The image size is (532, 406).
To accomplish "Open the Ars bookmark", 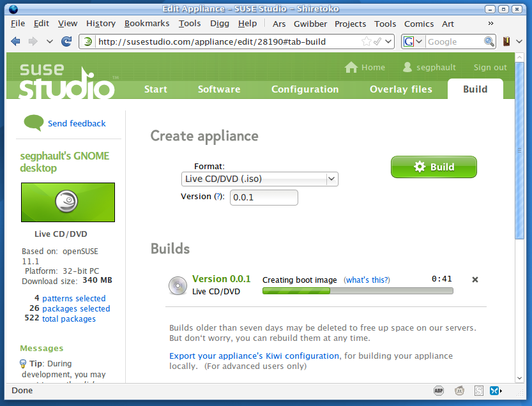I will pyautogui.click(x=279, y=24).
